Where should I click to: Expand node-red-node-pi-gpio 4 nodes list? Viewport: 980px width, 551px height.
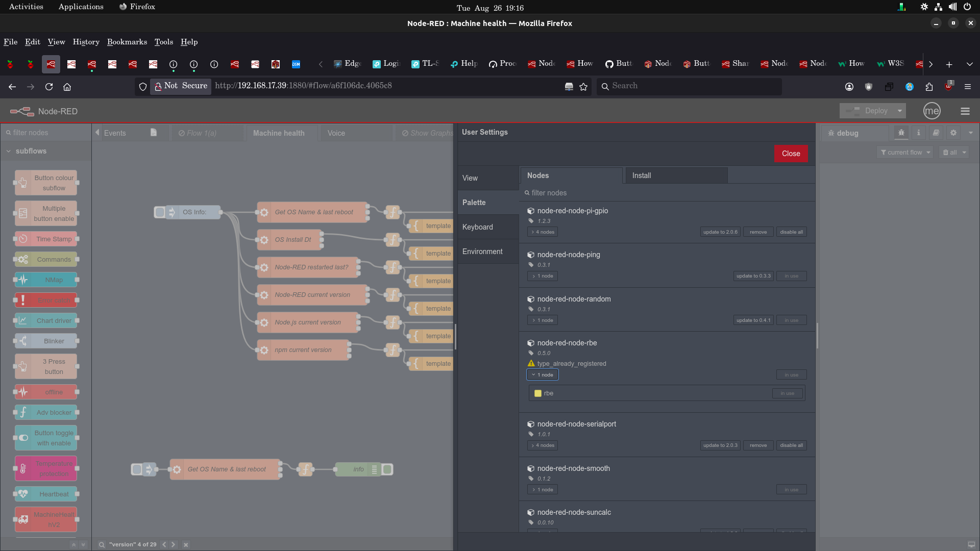(x=543, y=232)
